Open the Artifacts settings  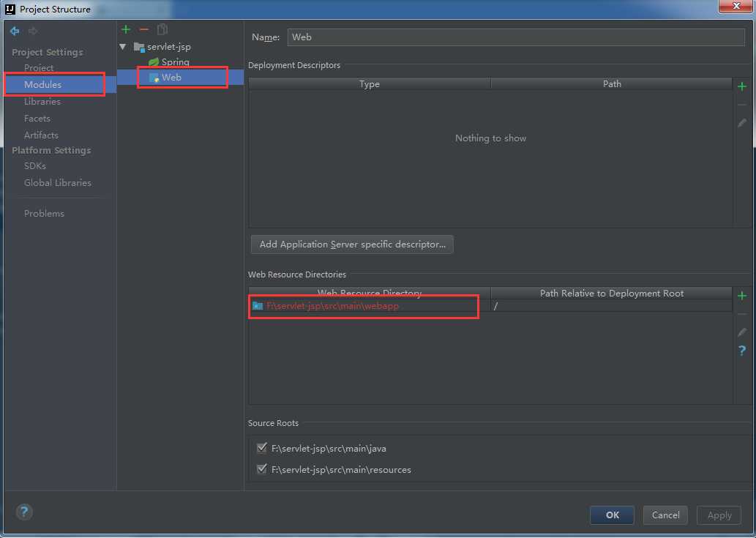(41, 135)
